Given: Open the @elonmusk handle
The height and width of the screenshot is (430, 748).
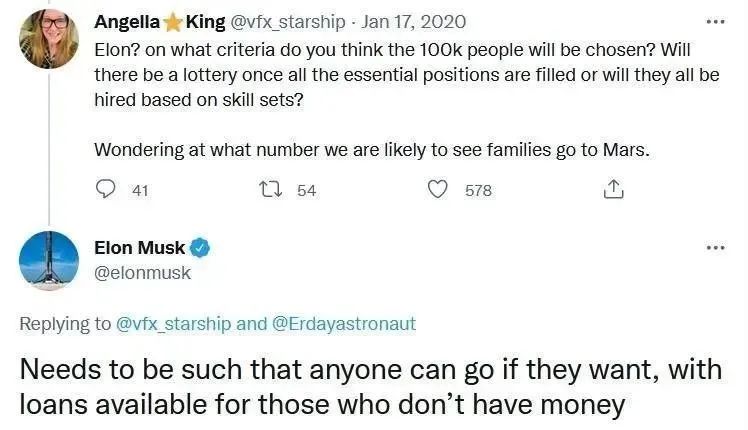Looking at the screenshot, I should click(x=141, y=271).
